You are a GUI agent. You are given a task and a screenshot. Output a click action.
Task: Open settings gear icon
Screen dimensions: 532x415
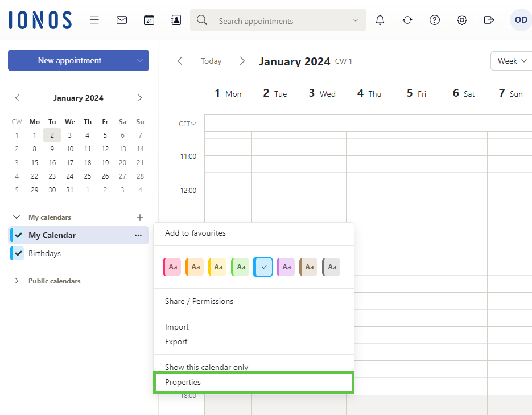point(462,20)
